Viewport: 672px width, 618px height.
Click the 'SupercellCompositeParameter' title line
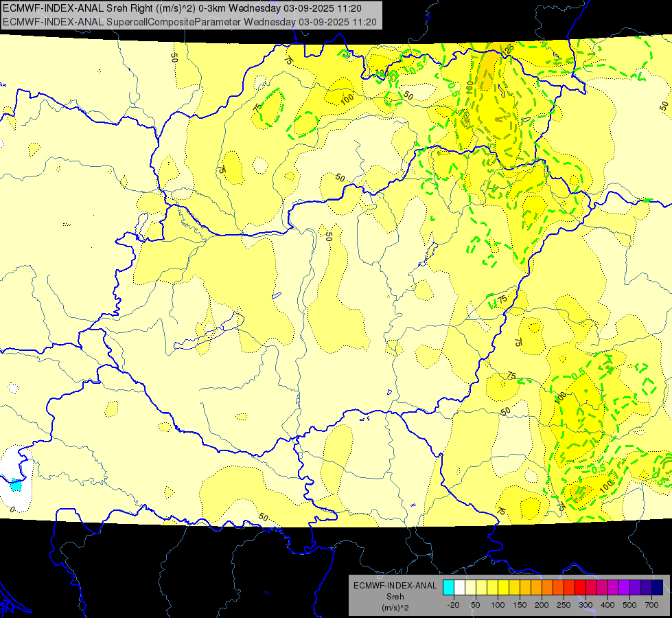tap(190, 22)
